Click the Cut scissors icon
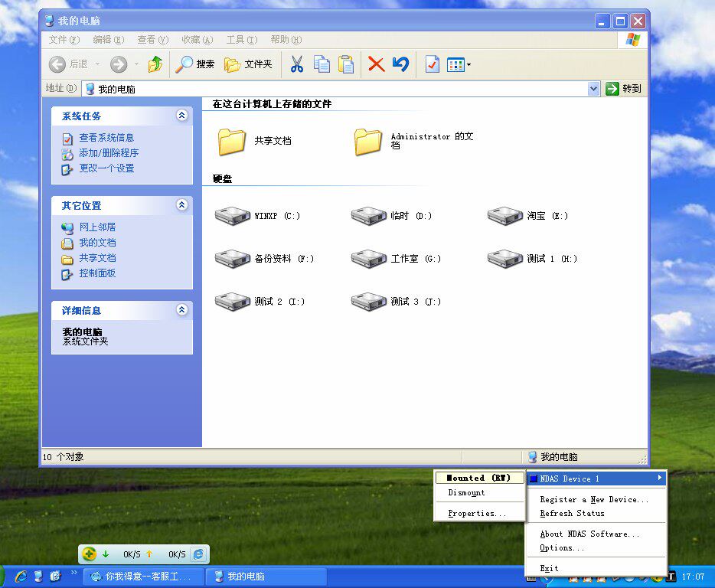The width and height of the screenshot is (715, 588). pyautogui.click(x=297, y=64)
